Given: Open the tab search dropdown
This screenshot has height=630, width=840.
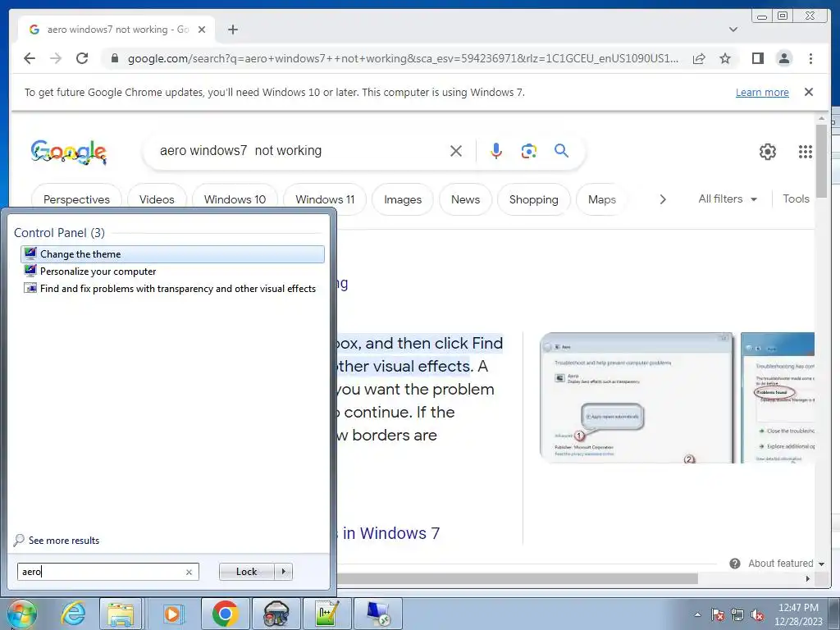Looking at the screenshot, I should point(733,30).
